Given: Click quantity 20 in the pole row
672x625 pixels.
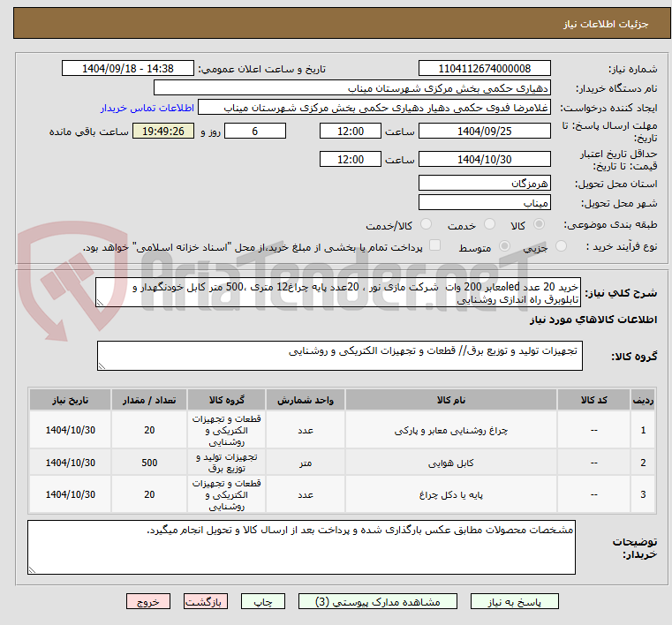Looking at the screenshot, I should [149, 494].
